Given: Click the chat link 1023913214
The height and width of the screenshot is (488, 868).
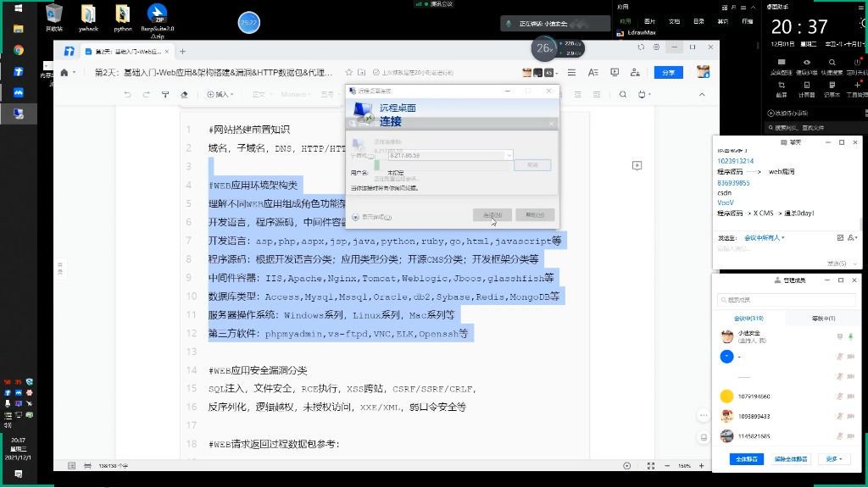Looking at the screenshot, I should [736, 161].
